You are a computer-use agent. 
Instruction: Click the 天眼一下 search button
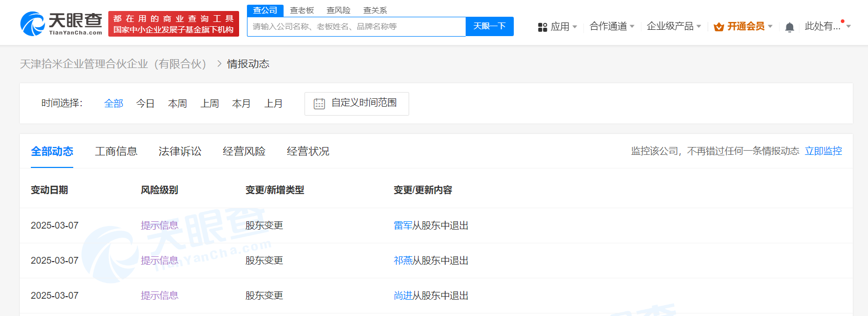[489, 26]
